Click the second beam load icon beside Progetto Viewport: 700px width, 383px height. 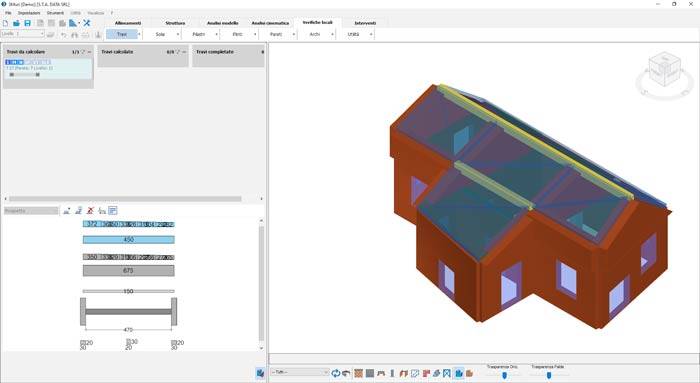[79, 211]
